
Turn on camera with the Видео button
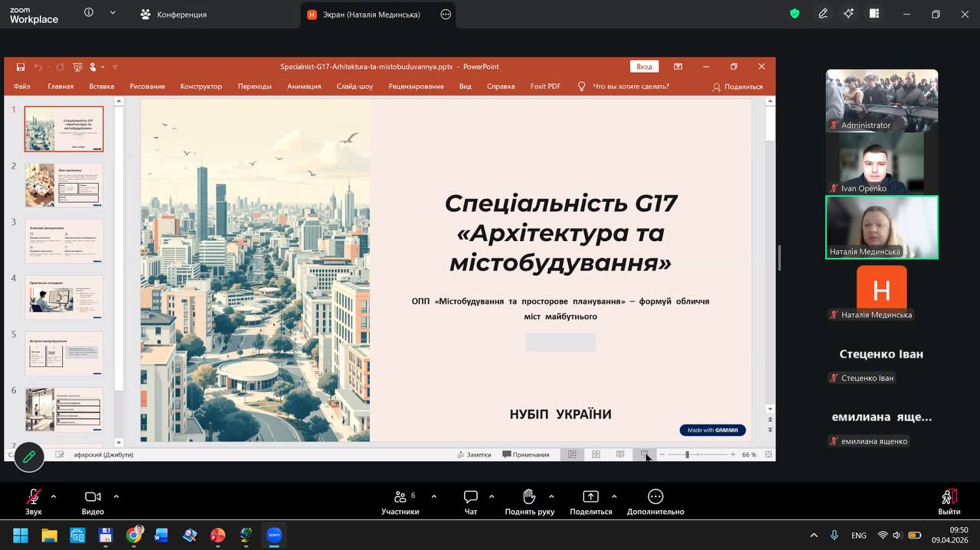pyautogui.click(x=93, y=502)
